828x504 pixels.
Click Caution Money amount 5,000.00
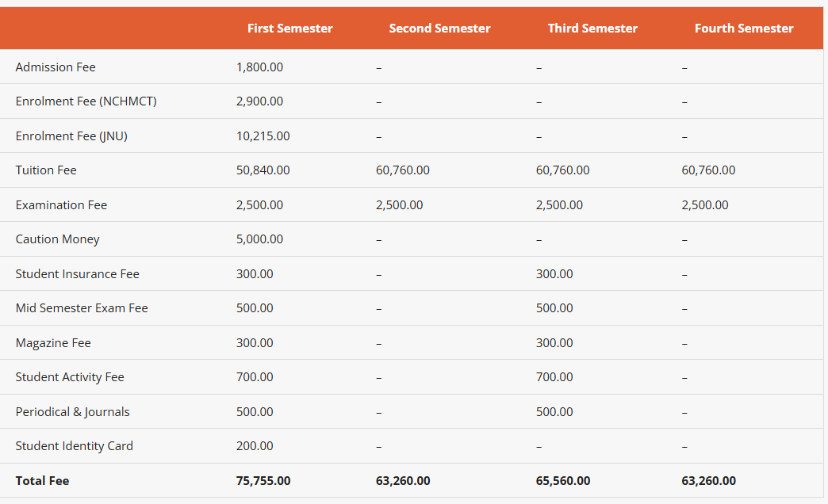coord(259,239)
